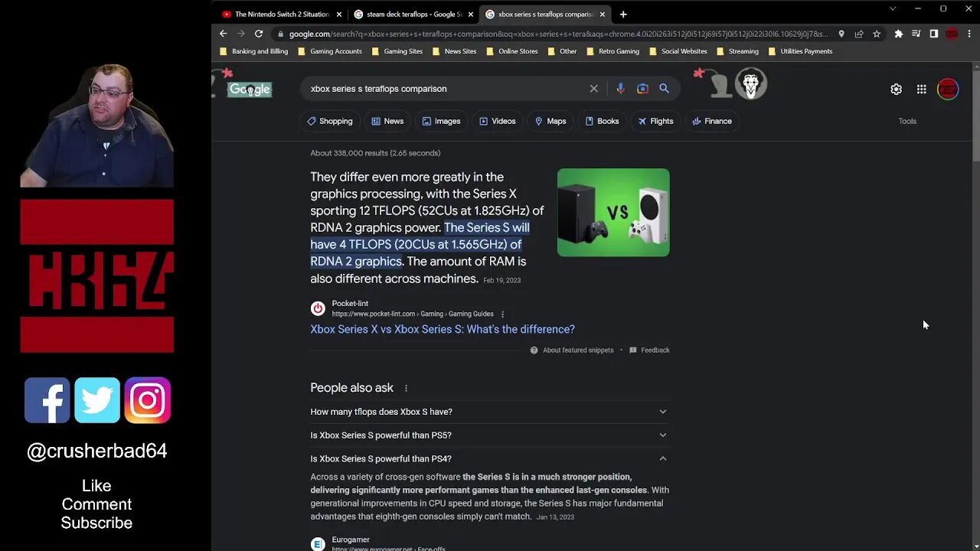The height and width of the screenshot is (551, 980).
Task: Select the Maps search filter
Action: click(x=550, y=121)
